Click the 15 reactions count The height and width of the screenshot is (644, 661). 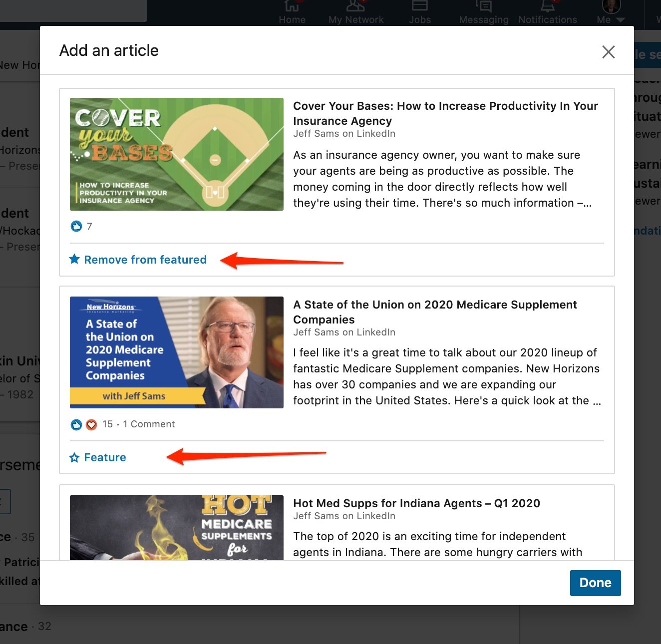(x=107, y=424)
